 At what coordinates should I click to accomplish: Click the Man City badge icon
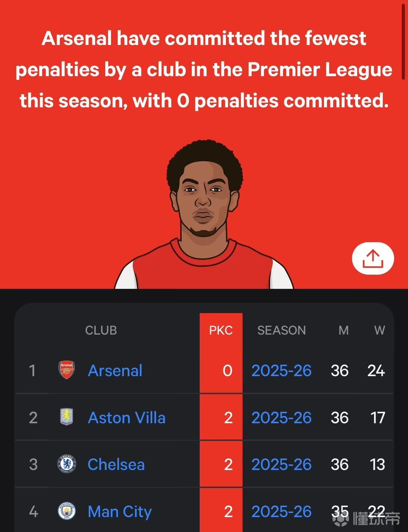pyautogui.click(x=66, y=511)
